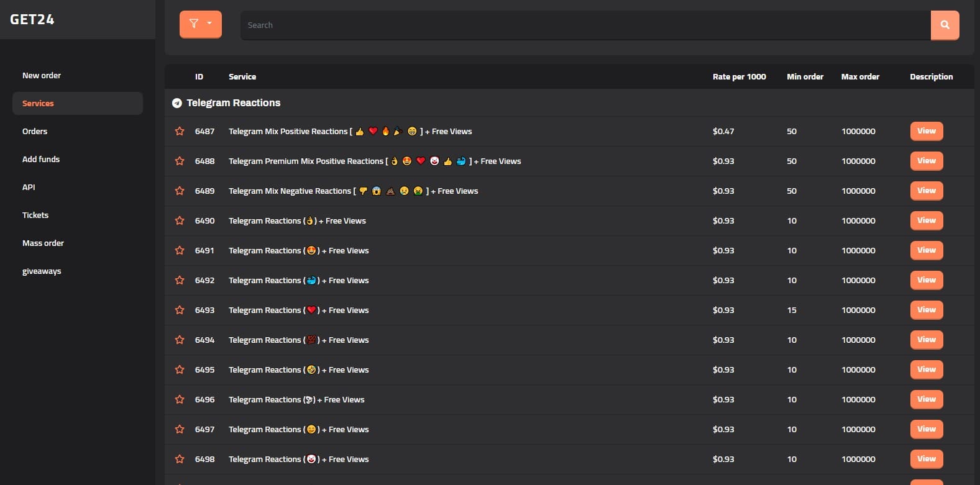The height and width of the screenshot is (485, 980).
Task: Open the filter dropdown button
Action: (x=200, y=24)
